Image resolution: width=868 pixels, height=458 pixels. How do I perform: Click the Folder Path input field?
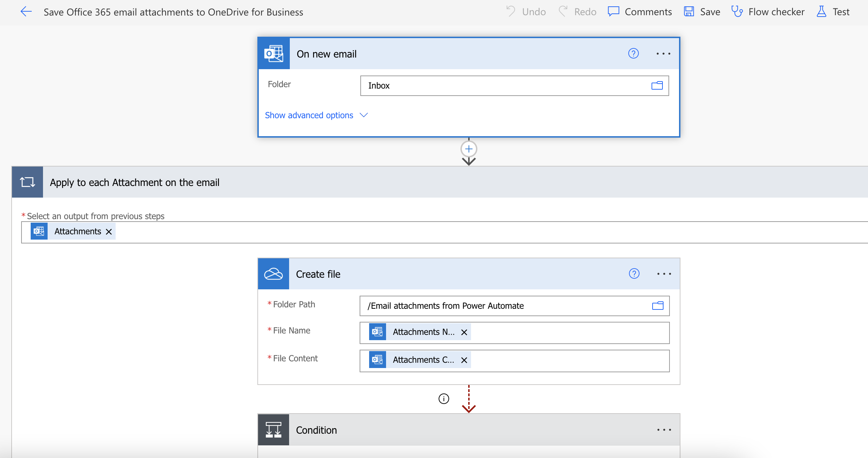tap(514, 306)
